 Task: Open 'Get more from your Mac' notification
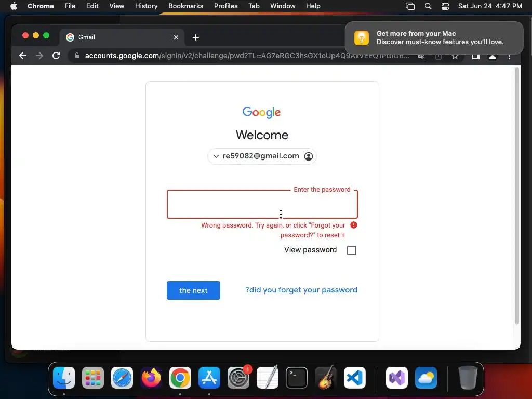(x=434, y=37)
